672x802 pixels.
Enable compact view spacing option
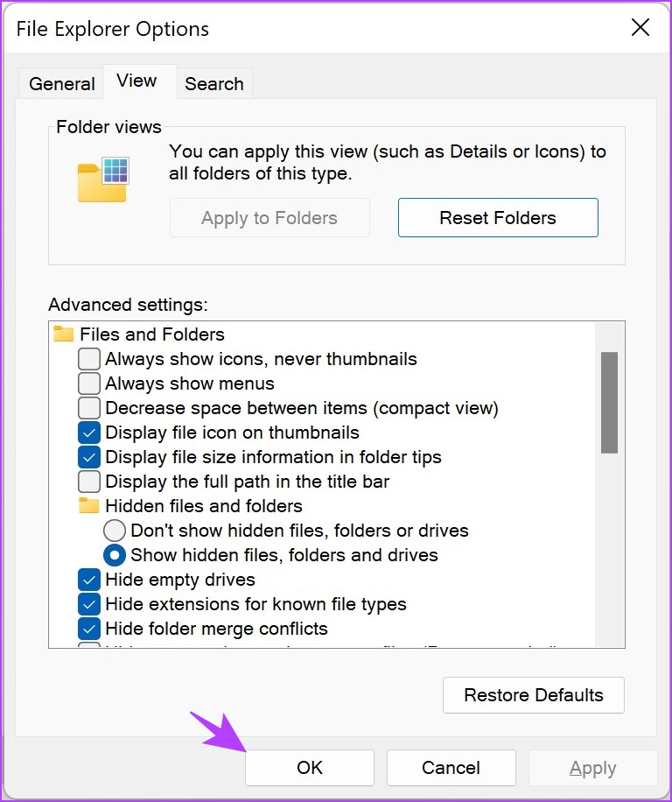click(x=88, y=408)
